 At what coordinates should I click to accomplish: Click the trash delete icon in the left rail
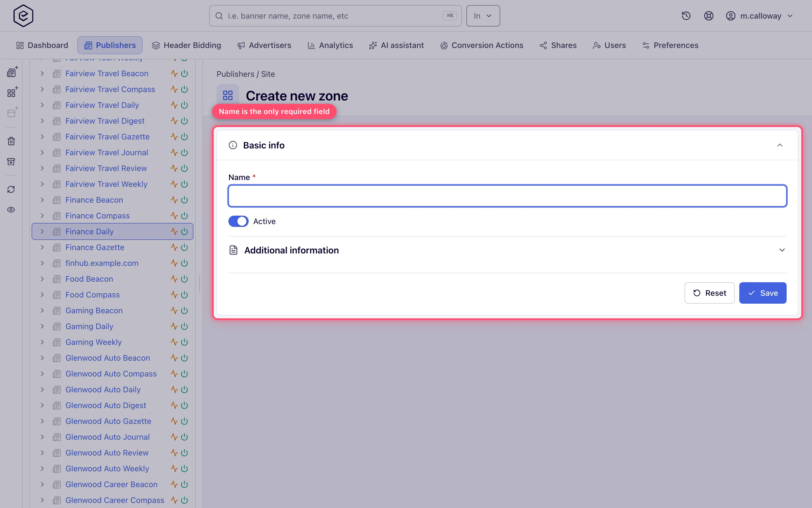coord(11,141)
